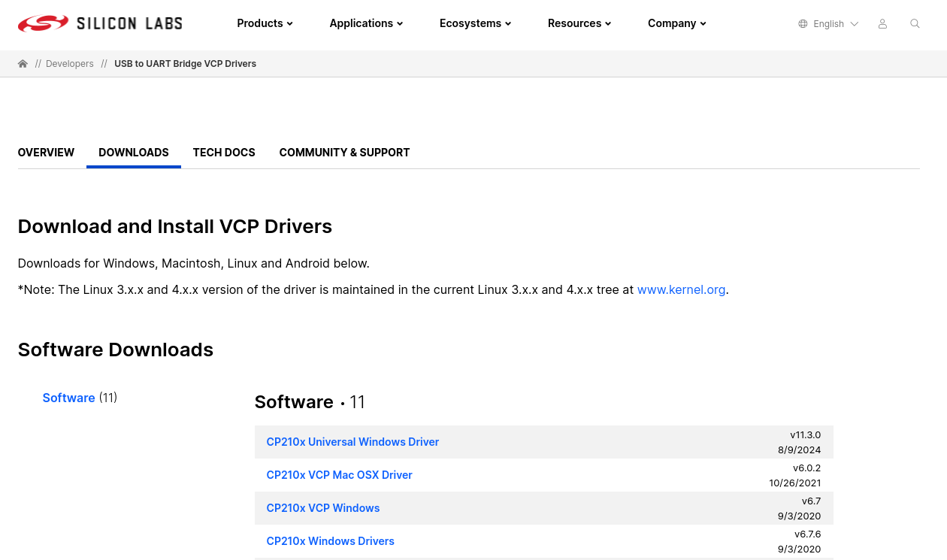947x560 pixels.
Task: Open the search magnifier icon
Action: 915,24
